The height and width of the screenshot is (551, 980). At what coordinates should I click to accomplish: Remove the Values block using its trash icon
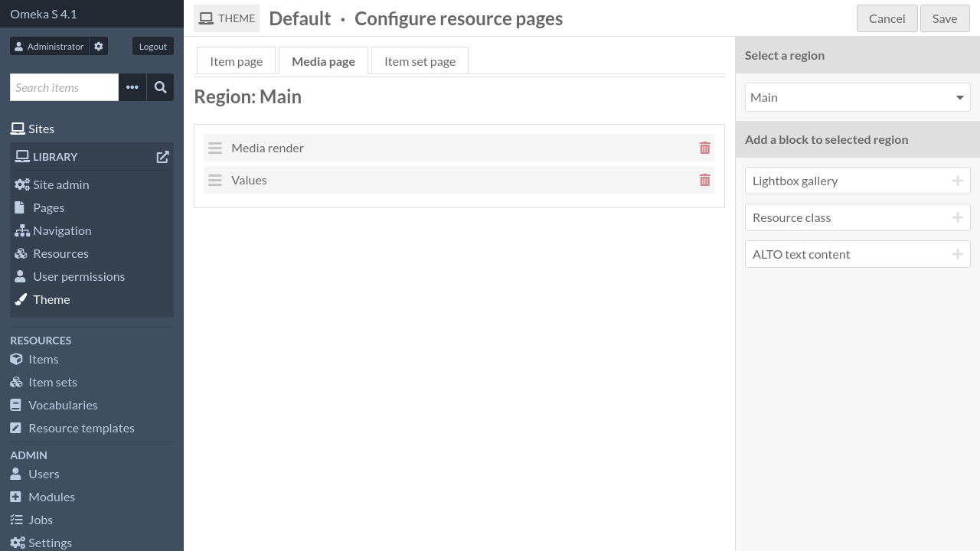pyautogui.click(x=704, y=180)
